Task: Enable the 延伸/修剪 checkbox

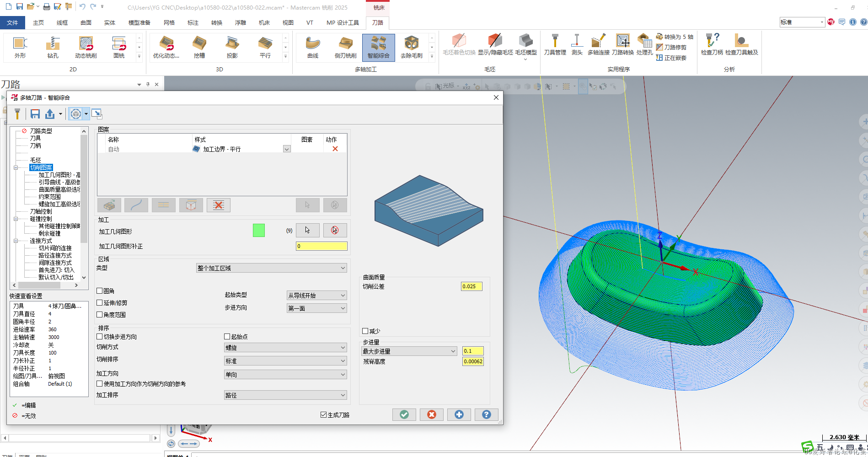Action: (99, 303)
